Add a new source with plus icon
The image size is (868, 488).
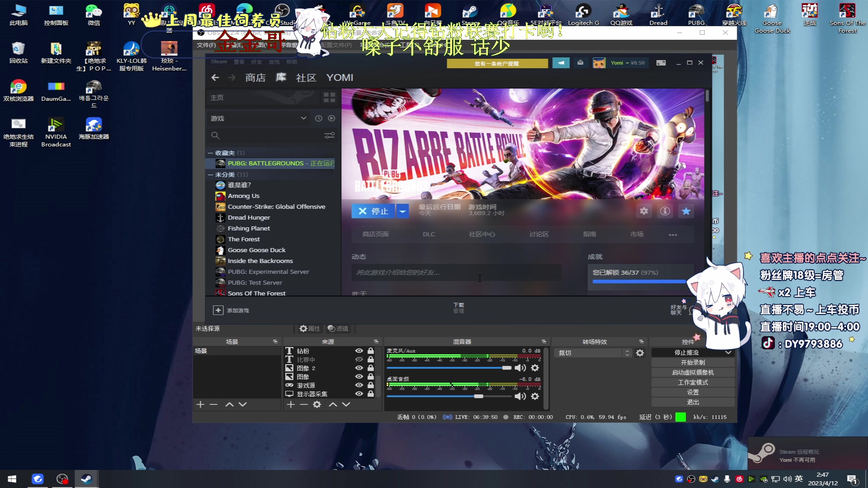coord(291,404)
